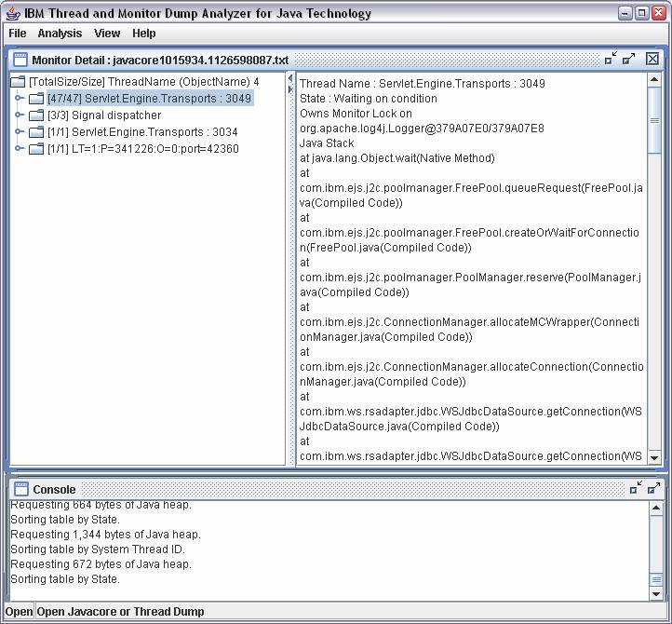672x624 pixels.
Task: Click the Monitor Detail window icon
Action: [20, 60]
